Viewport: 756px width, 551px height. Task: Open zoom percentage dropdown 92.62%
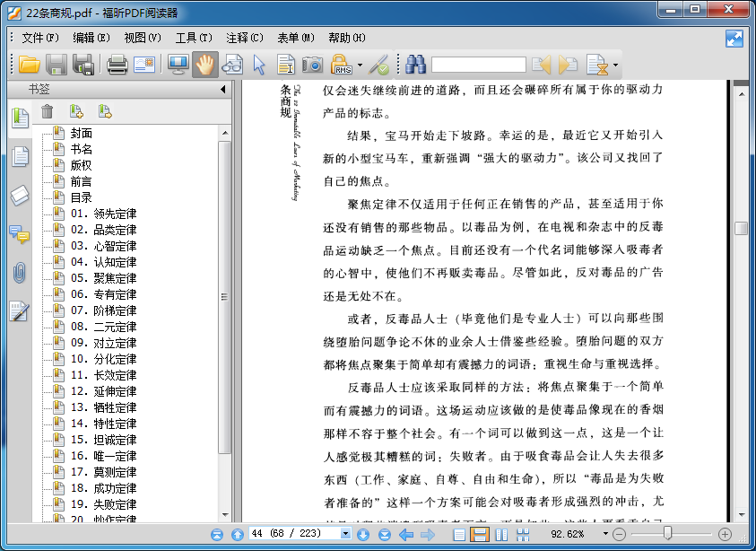(605, 534)
